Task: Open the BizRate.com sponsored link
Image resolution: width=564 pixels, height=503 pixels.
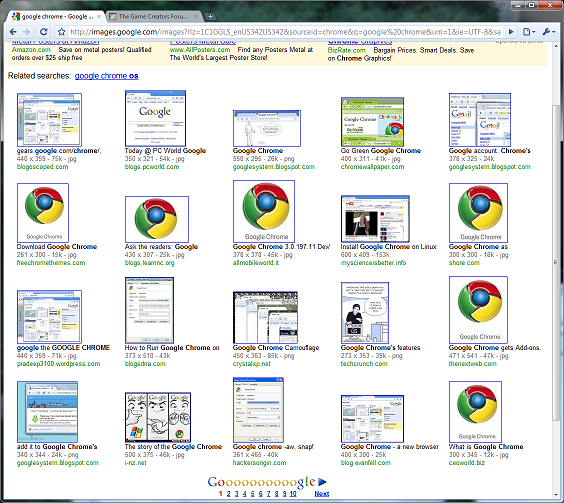Action: (x=346, y=50)
